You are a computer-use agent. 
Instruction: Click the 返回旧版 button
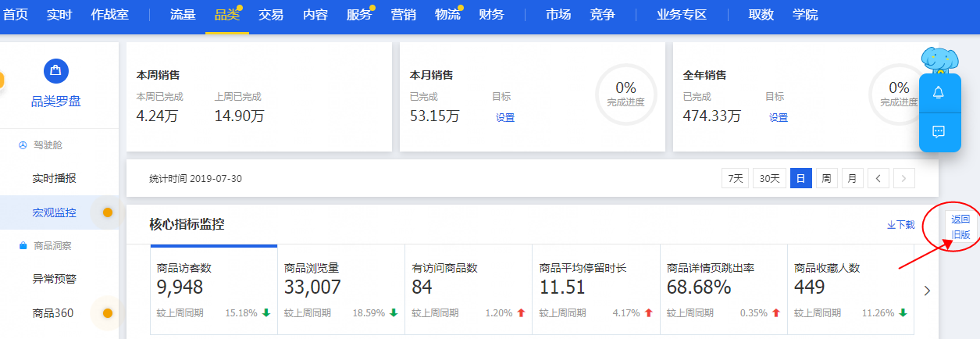[x=960, y=227]
